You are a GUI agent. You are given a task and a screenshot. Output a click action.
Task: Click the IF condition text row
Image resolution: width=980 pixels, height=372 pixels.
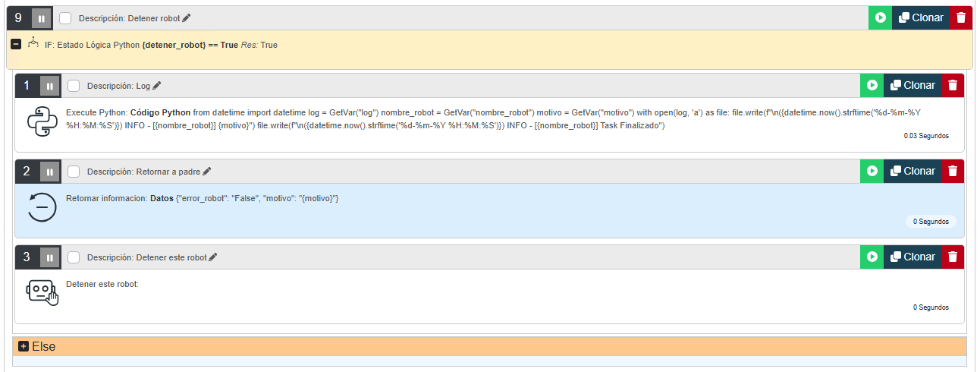tap(161, 46)
